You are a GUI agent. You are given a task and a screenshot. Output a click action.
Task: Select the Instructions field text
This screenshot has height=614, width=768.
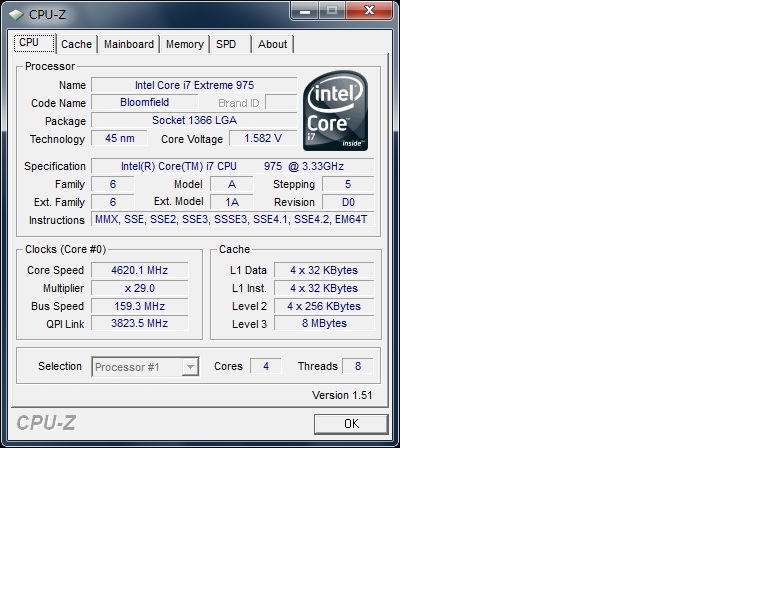[x=232, y=219]
